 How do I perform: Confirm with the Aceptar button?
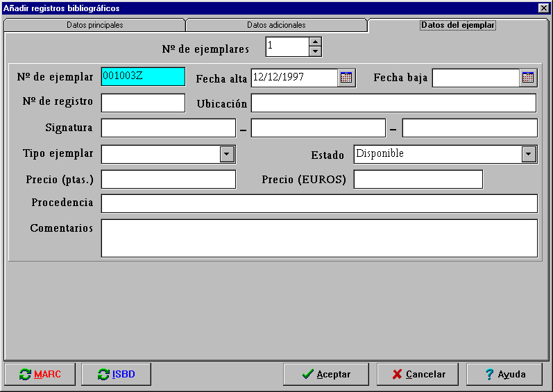pyautogui.click(x=325, y=374)
